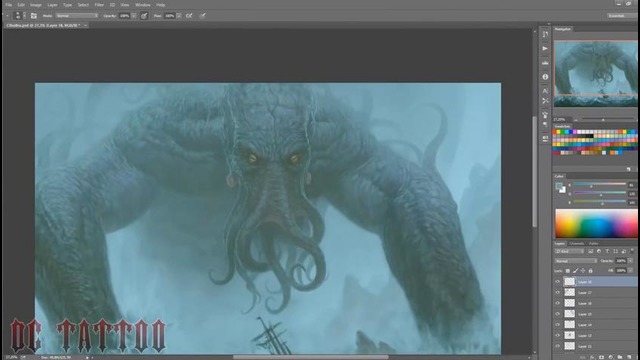Add a layer mask icon
The image size is (640, 360).
point(602,357)
